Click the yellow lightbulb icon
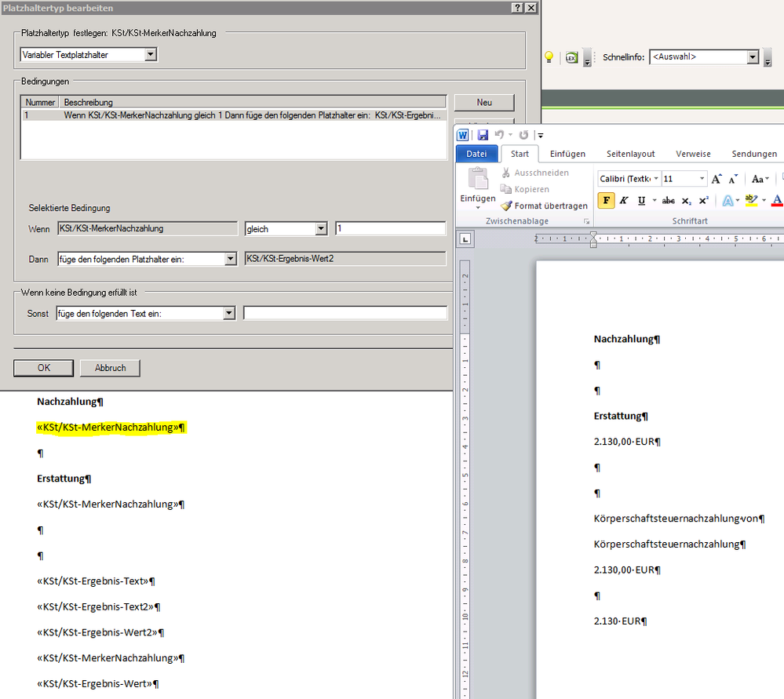This screenshot has height=699, width=784. point(549,56)
